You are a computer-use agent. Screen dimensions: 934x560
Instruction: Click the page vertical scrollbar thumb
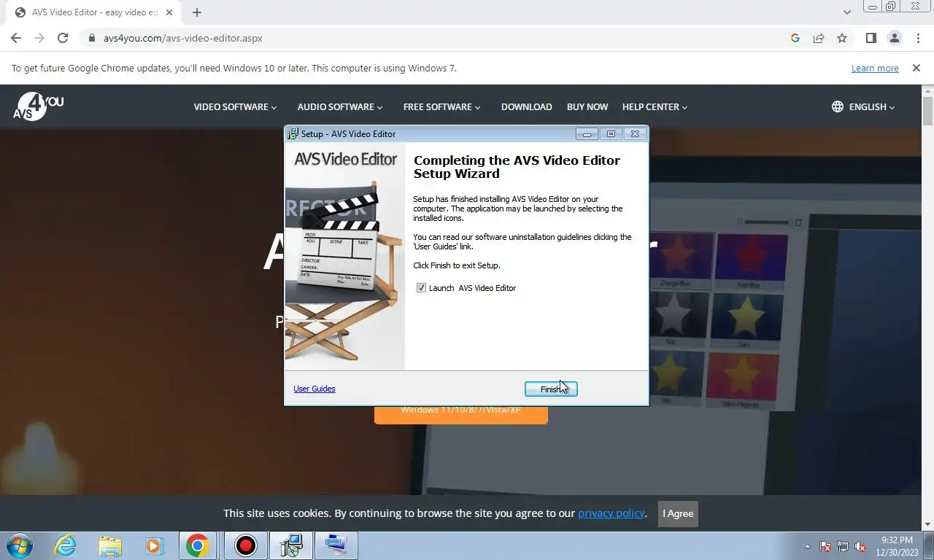click(x=927, y=110)
